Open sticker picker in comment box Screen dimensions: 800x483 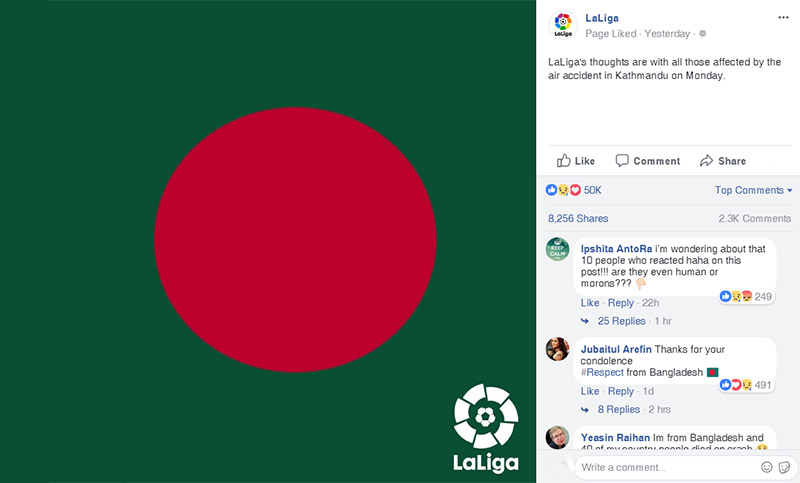tap(785, 467)
